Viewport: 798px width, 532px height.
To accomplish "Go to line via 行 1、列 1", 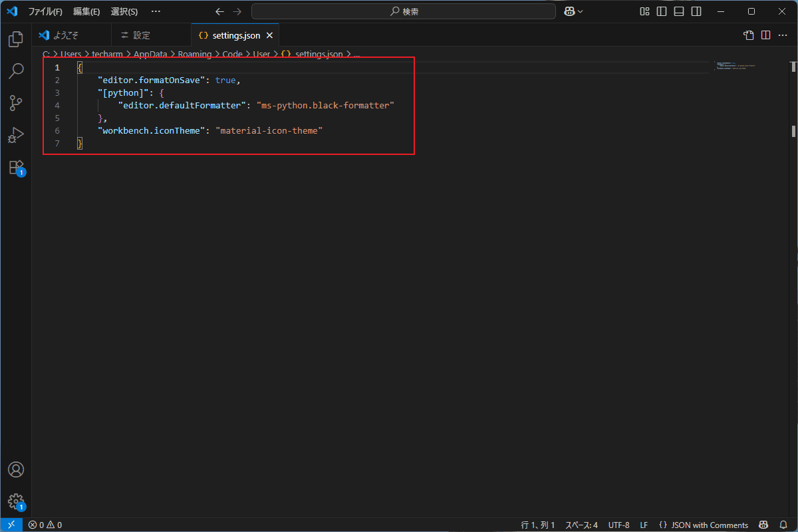I will 538,525.
